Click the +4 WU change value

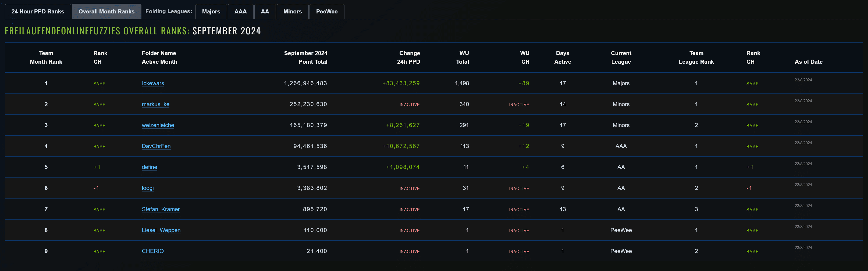point(526,167)
